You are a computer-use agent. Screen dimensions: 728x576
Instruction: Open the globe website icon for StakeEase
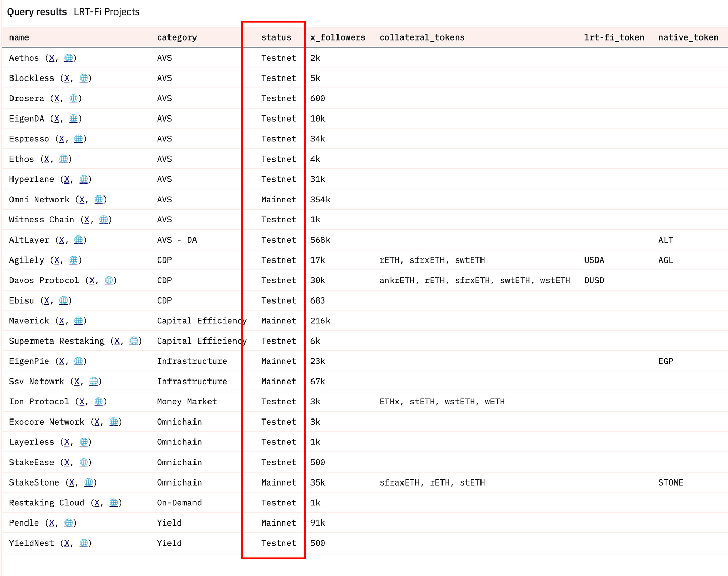point(84,462)
